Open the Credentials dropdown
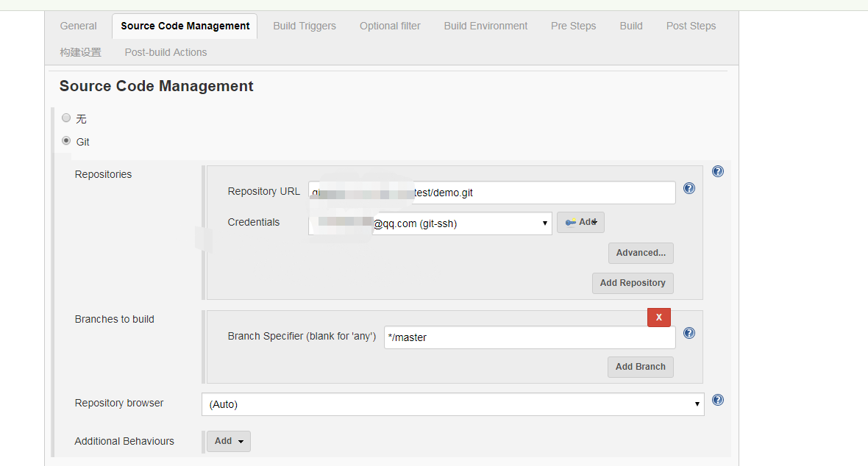Screen dimensions: 868x466 pyautogui.click(x=430, y=223)
